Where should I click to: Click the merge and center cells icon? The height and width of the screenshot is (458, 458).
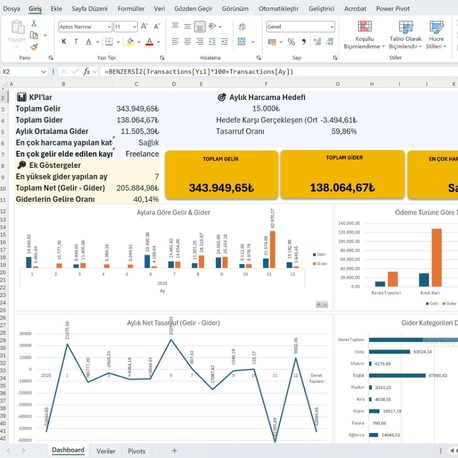(x=242, y=42)
